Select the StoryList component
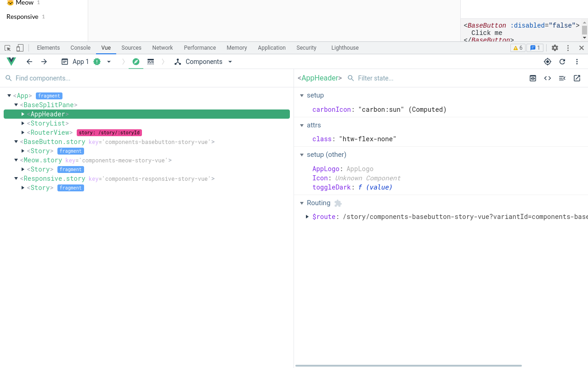Screen dimensions: 588x368 click(48, 123)
